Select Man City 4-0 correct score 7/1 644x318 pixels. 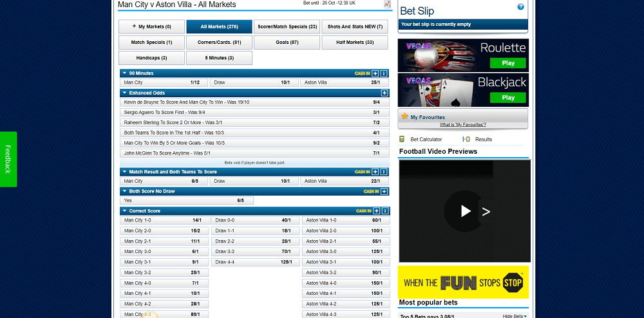(165, 283)
